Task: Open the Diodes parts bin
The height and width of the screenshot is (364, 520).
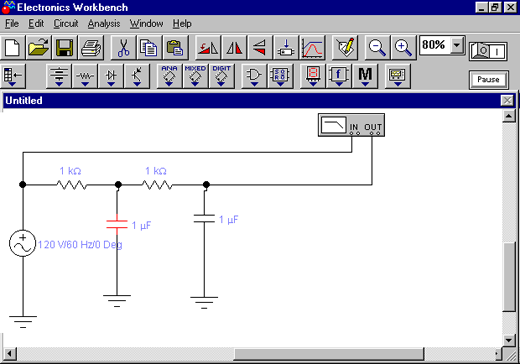Action: click(x=111, y=76)
